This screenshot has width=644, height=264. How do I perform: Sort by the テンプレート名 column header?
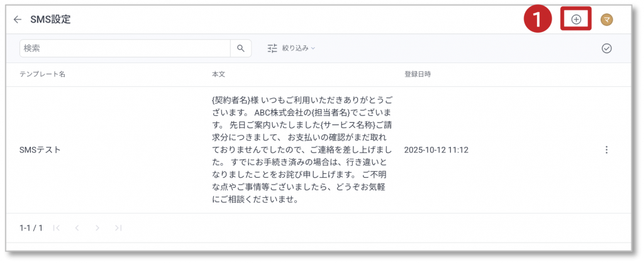[x=42, y=74]
